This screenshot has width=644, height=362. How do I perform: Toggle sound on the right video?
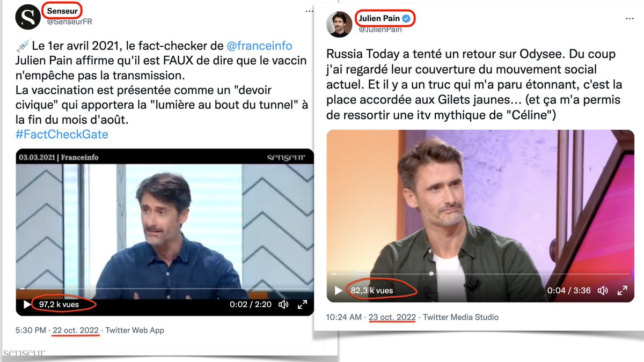[603, 291]
